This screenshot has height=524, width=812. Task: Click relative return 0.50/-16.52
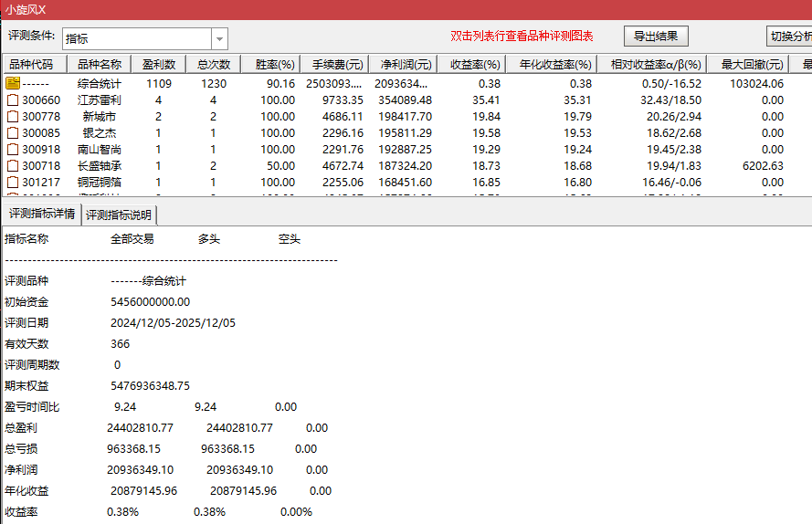(671, 83)
